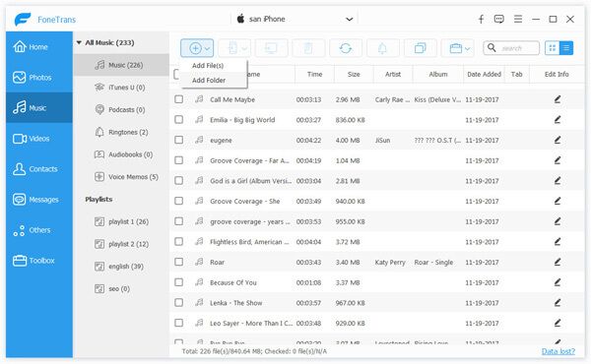591x364 pixels.
Task: Open playlist 1 (26)
Action: click(121, 221)
